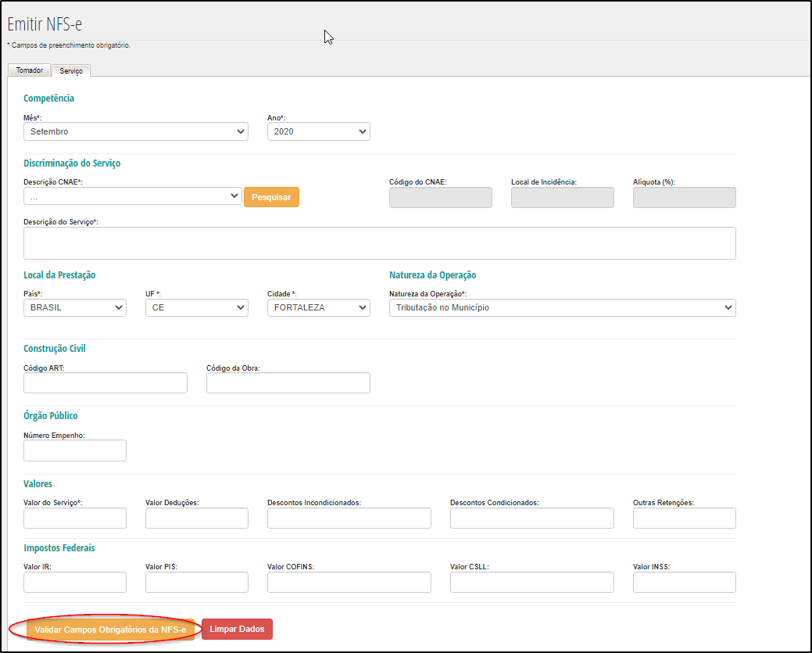Expand the Descrição CNAE dropdown

point(133,196)
